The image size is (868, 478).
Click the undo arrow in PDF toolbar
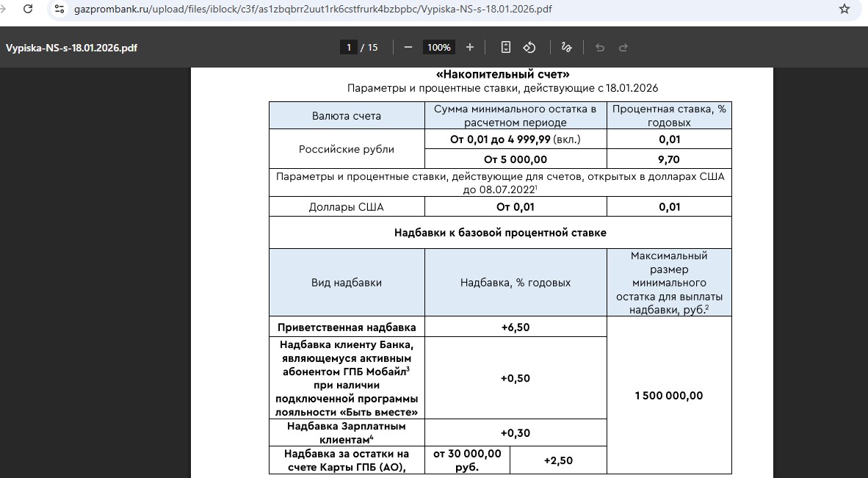click(x=600, y=47)
